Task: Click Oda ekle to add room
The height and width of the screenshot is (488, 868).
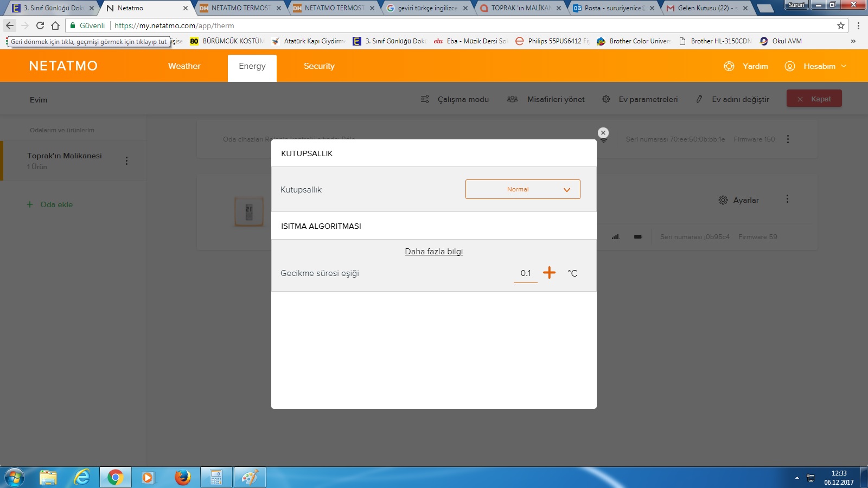Action: click(x=50, y=204)
